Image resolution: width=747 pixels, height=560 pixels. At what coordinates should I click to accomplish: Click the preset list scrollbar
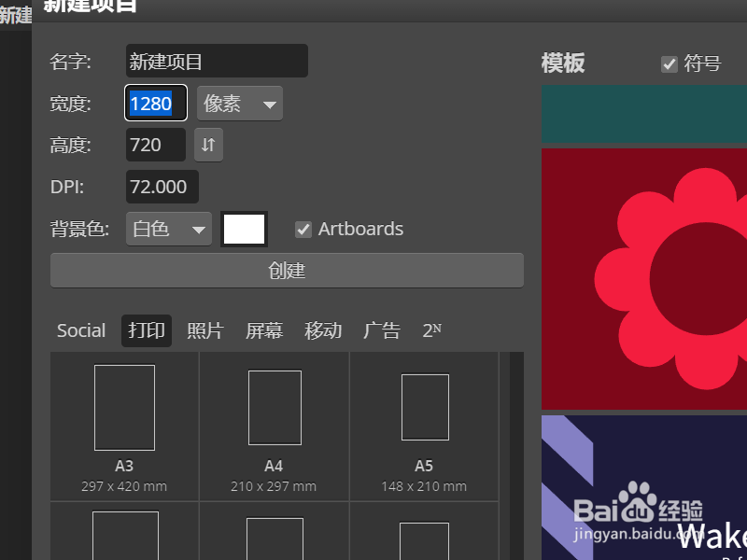tap(516, 456)
